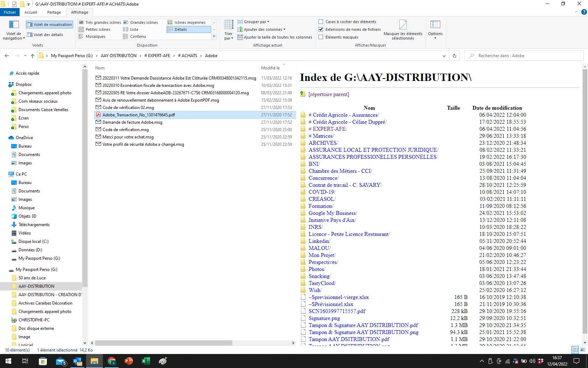Open the TastyCloud/ folder link
Image resolution: width=588 pixels, height=368 pixels.
(x=322, y=283)
